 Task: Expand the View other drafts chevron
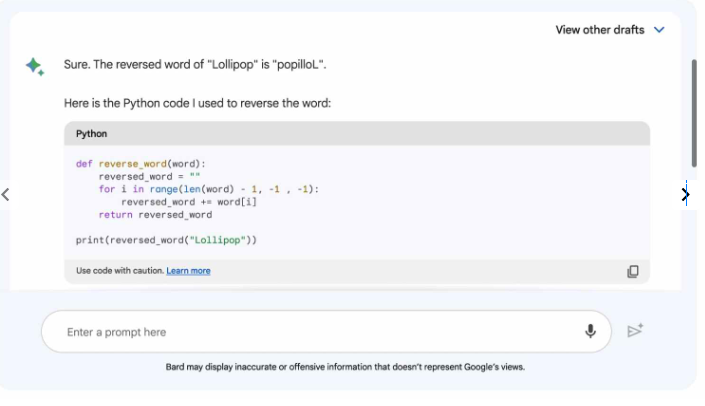pos(659,30)
